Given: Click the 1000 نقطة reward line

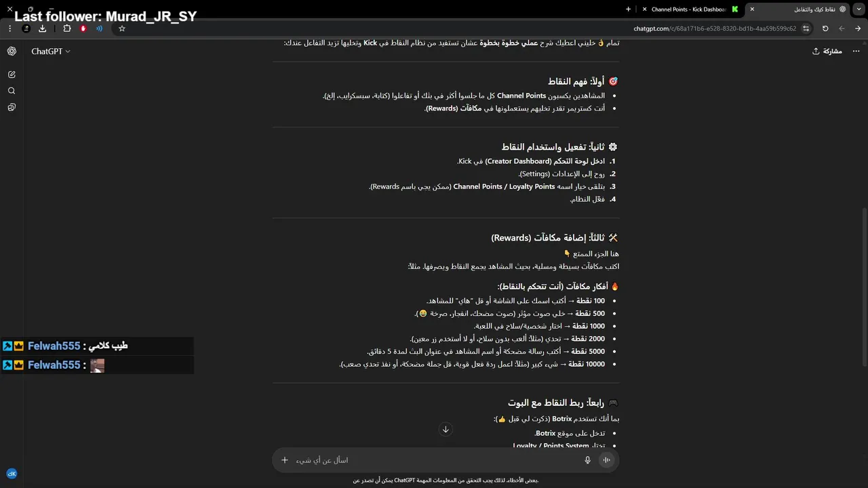Looking at the screenshot, I should click(x=539, y=326).
